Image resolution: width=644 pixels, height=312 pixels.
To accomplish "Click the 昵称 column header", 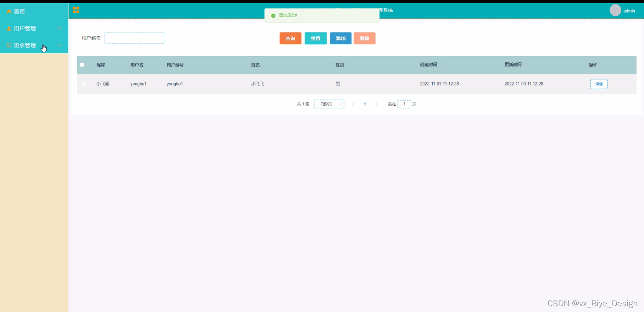I will coord(101,65).
